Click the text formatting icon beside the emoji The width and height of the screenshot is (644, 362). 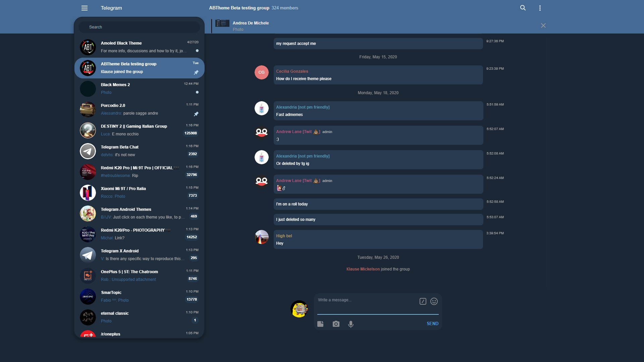tap(423, 301)
